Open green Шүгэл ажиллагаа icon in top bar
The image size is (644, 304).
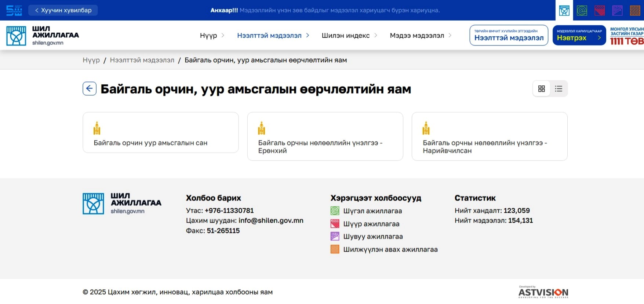pyautogui.click(x=582, y=10)
